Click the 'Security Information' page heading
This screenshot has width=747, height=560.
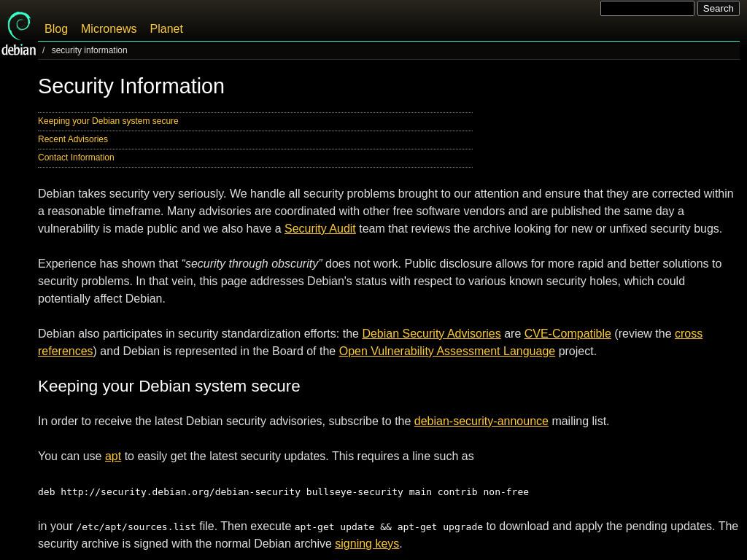tap(131, 86)
